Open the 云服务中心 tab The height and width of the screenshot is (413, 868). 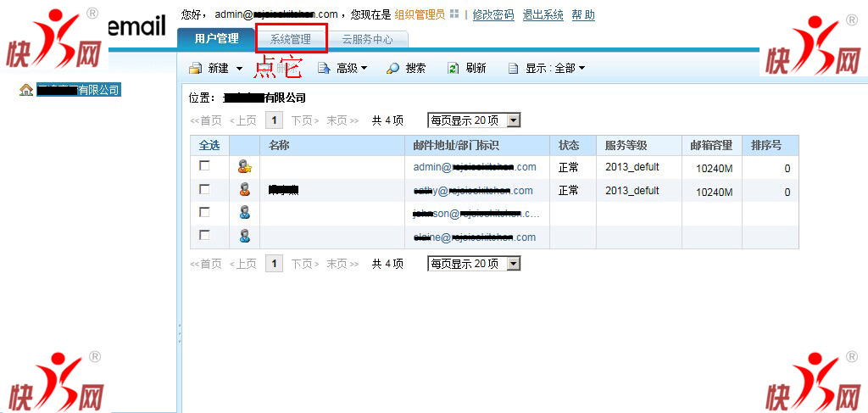pyautogui.click(x=366, y=39)
